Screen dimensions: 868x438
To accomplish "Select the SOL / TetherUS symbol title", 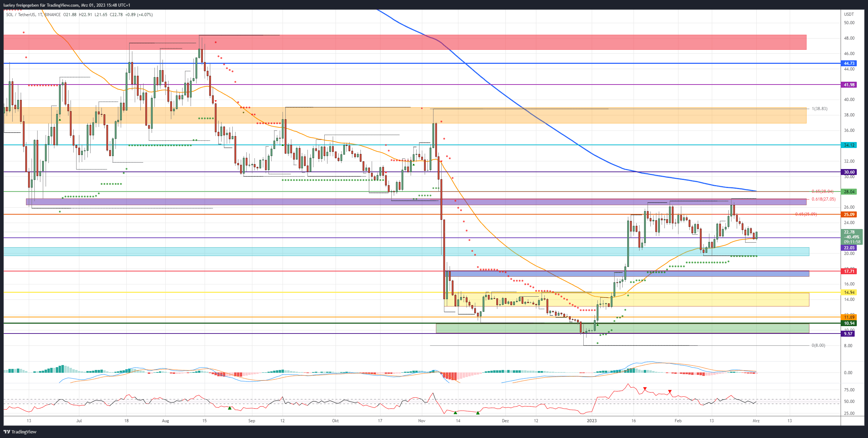I will click(21, 15).
